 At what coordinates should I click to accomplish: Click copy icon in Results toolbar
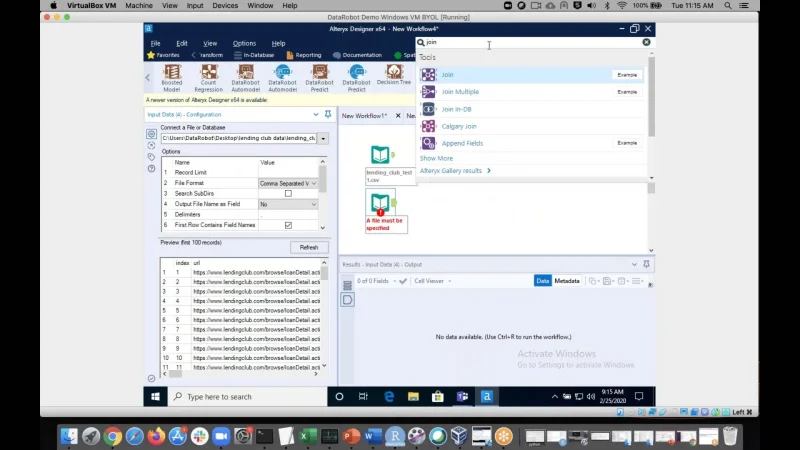click(593, 281)
